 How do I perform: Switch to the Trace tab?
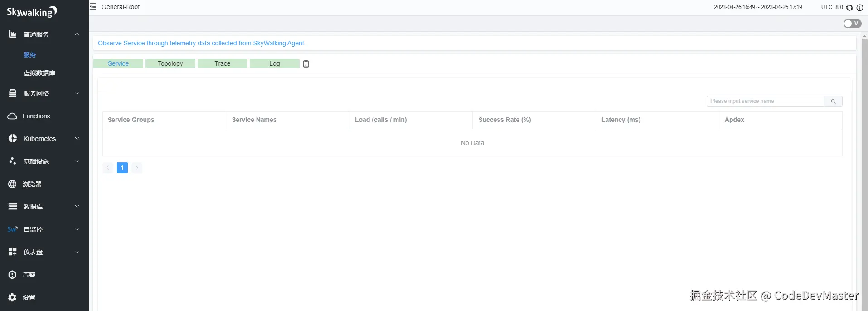[223, 63]
